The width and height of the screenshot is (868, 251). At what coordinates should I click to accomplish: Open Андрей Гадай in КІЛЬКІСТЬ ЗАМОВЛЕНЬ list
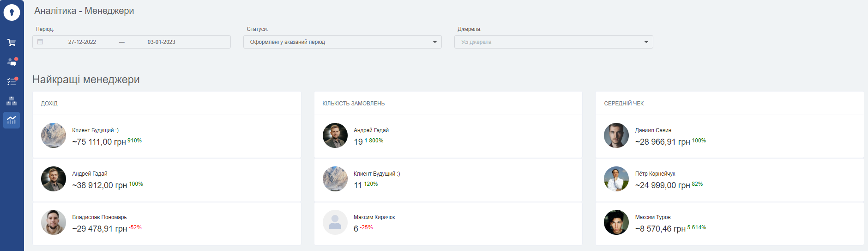448,136
